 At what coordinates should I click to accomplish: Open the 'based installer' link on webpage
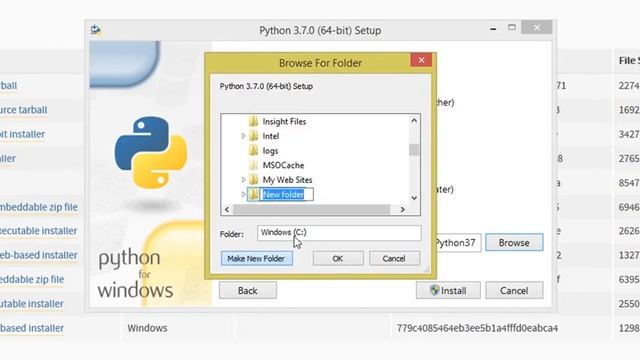point(32,328)
